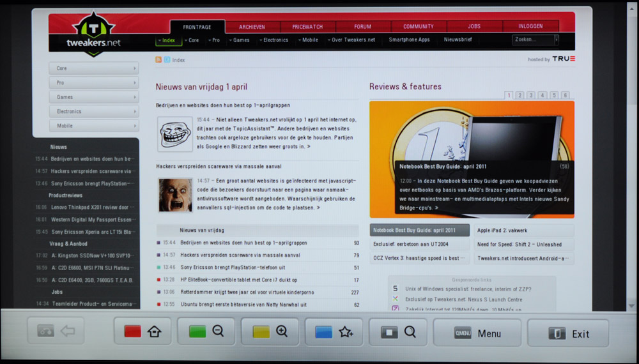The image size is (639, 364).
Task: Switch to the Pricewatch tab
Action: pyautogui.click(x=307, y=27)
